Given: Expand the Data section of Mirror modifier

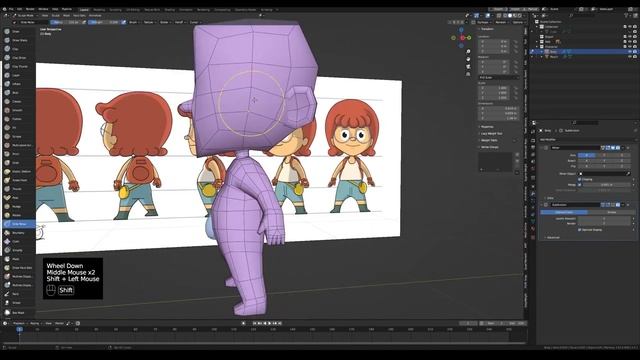Looking at the screenshot, I should click(x=549, y=198).
